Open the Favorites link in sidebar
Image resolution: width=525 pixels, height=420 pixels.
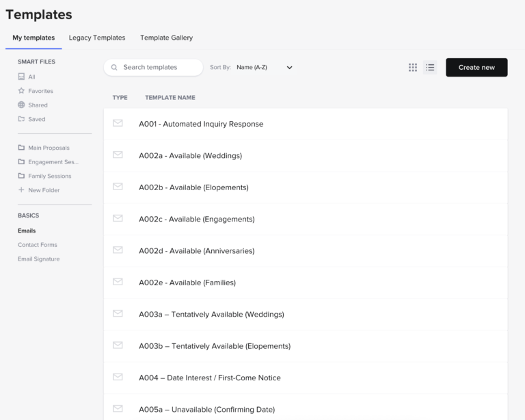pyautogui.click(x=40, y=91)
